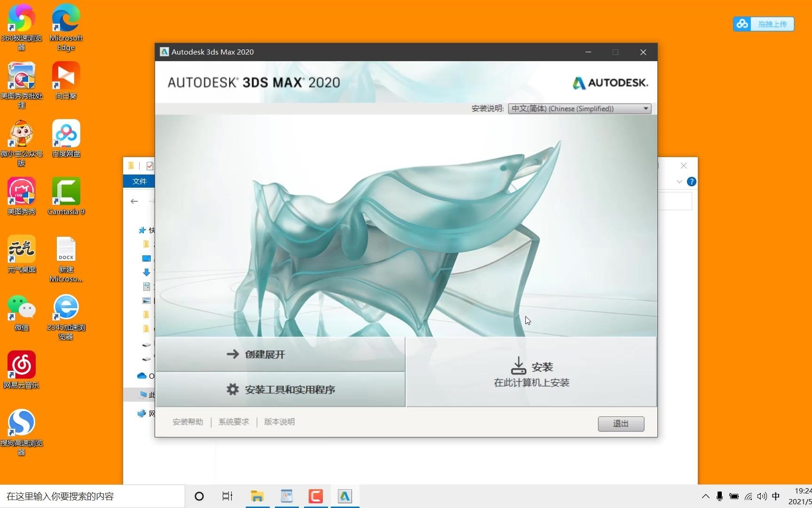Open Camtasia 9 desktop shortcut
The height and width of the screenshot is (508, 812).
point(66,196)
